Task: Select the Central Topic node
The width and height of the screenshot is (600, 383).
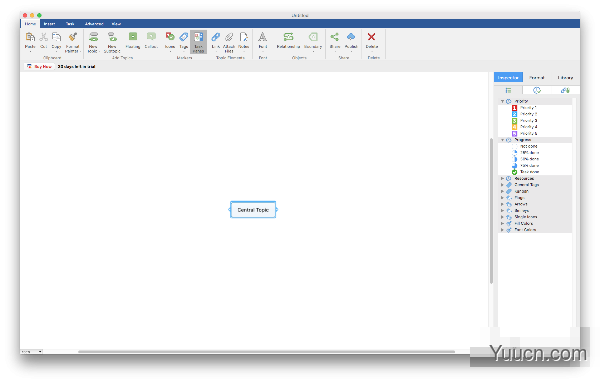Action: (x=253, y=210)
